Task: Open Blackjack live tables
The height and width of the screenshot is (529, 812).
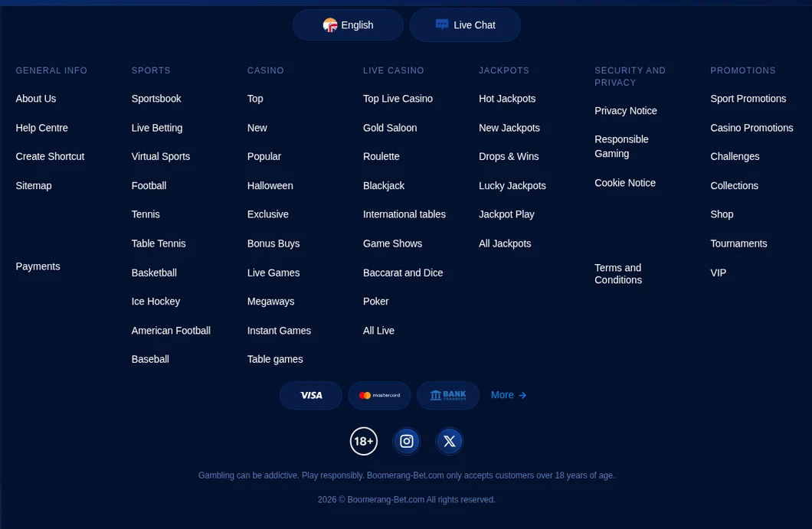Action: click(384, 185)
